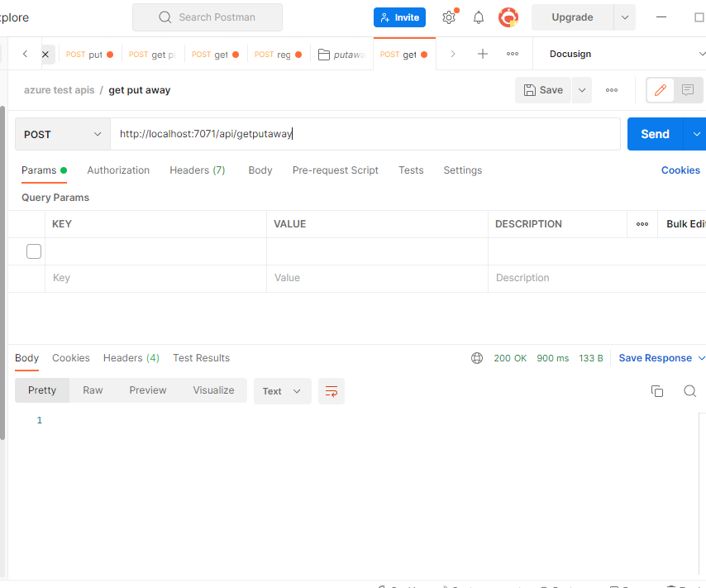Open the request Body tab
The image size is (706, 588).
coord(260,170)
